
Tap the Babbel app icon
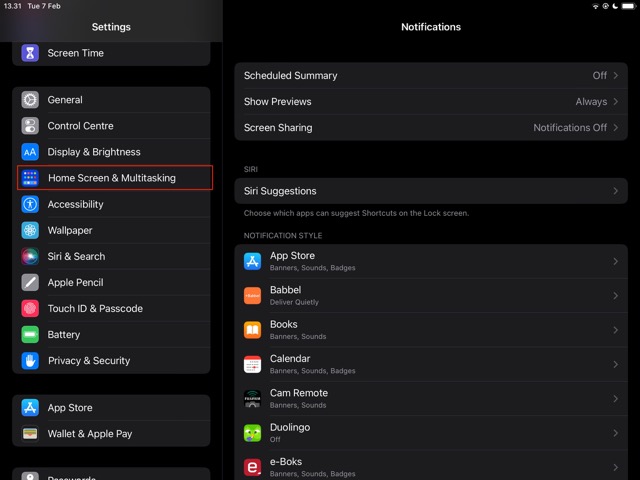click(x=252, y=295)
